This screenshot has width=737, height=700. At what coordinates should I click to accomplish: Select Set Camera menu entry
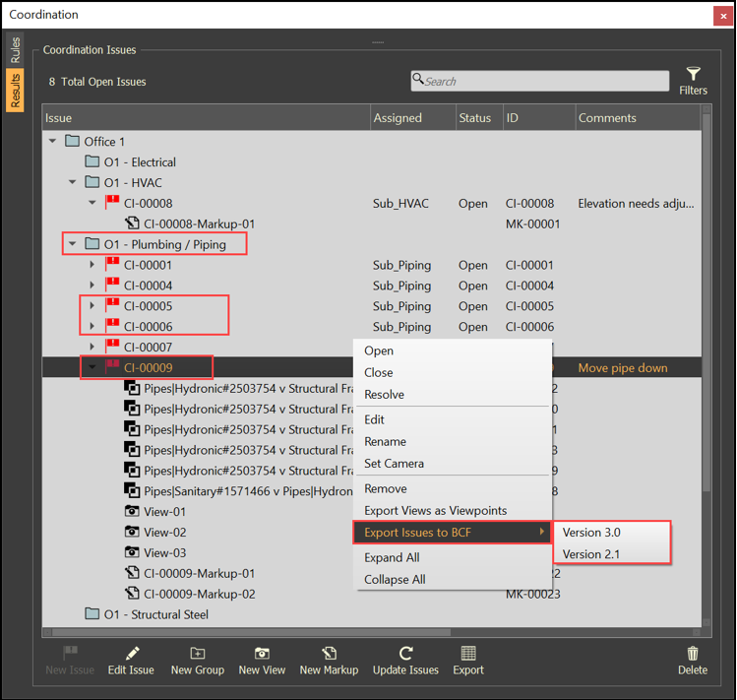[x=453, y=464]
